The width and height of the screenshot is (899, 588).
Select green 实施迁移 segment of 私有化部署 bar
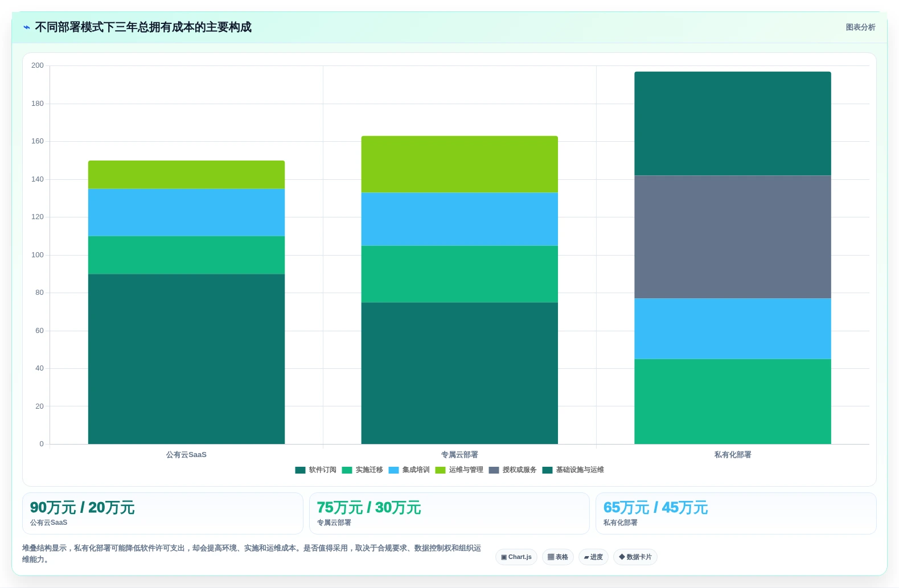[733, 401]
